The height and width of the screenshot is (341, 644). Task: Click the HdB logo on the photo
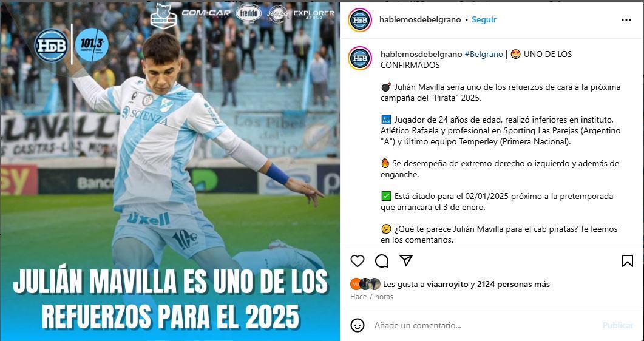click(x=51, y=45)
